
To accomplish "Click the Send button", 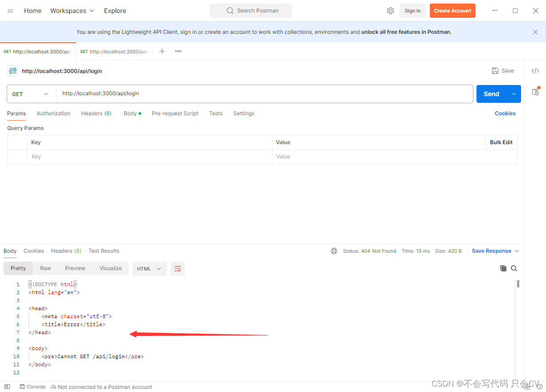I will [492, 94].
